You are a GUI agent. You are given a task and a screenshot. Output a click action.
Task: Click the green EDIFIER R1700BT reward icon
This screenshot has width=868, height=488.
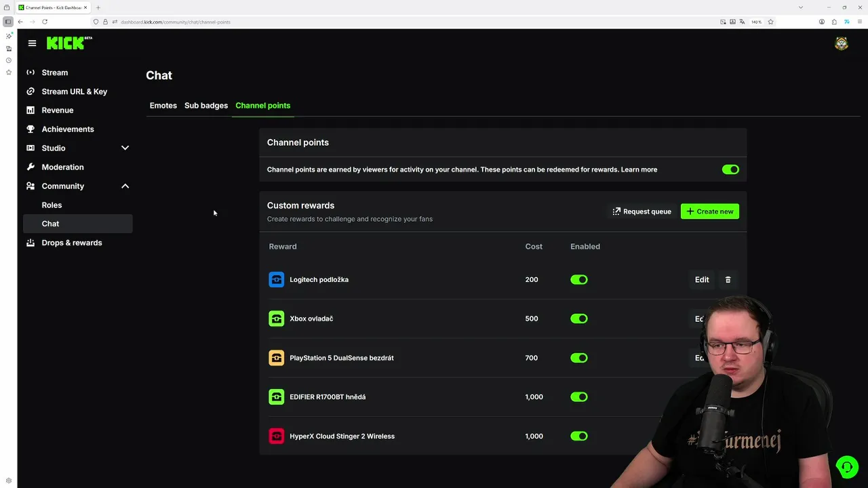(277, 397)
